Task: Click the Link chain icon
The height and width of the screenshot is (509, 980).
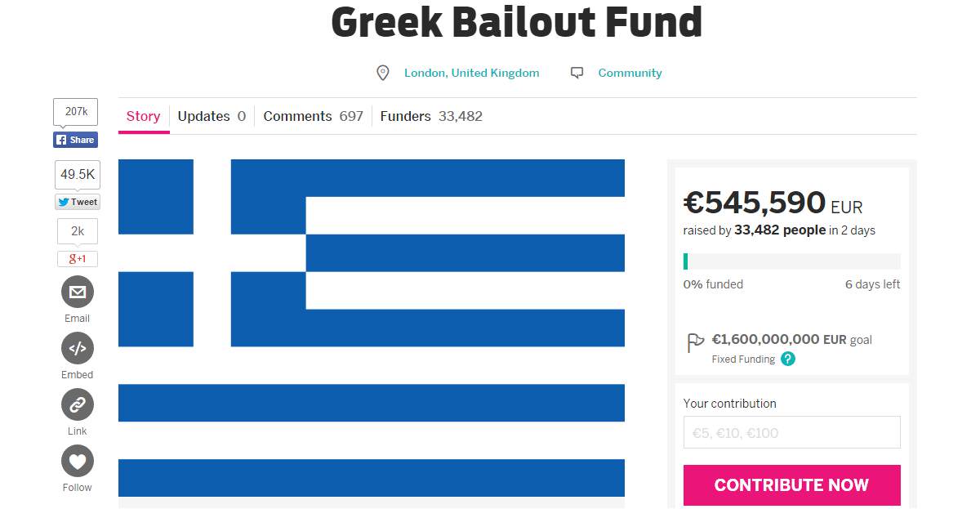Action: [x=78, y=404]
